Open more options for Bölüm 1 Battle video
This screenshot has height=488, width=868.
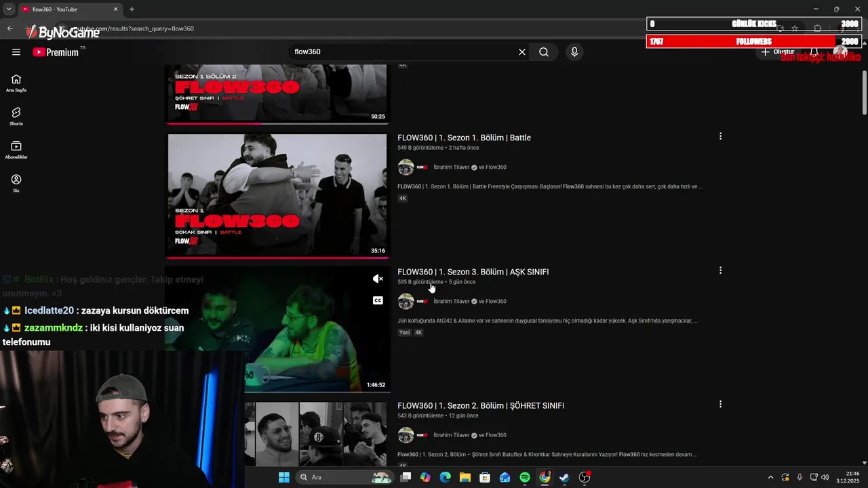[x=720, y=136]
